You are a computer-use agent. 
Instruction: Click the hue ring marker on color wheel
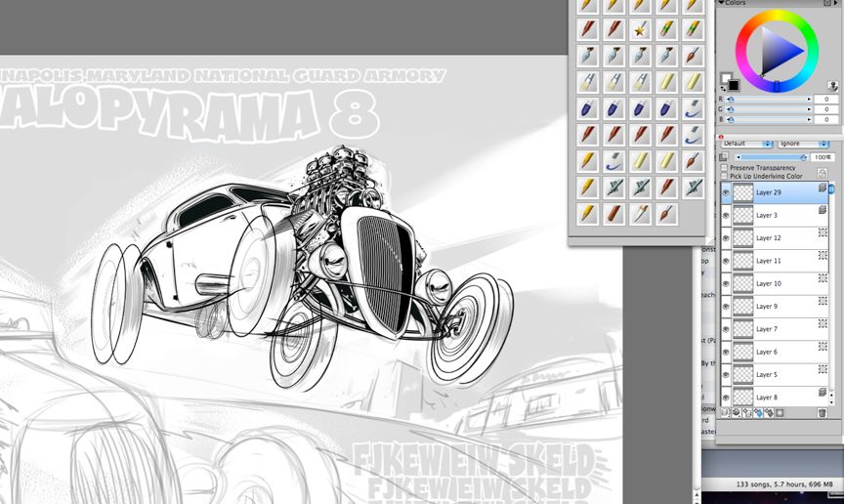(x=777, y=86)
